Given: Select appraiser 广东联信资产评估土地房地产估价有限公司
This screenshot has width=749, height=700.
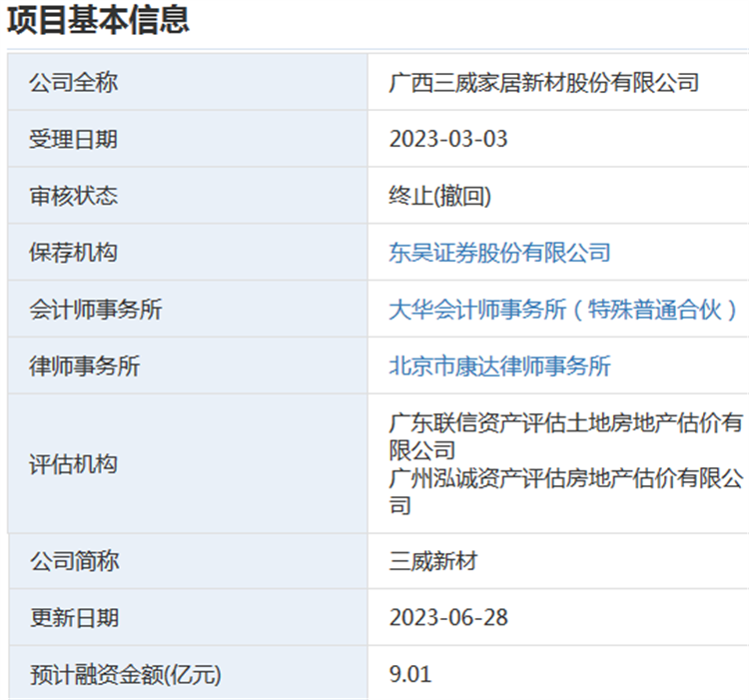Looking at the screenshot, I should [x=566, y=436].
